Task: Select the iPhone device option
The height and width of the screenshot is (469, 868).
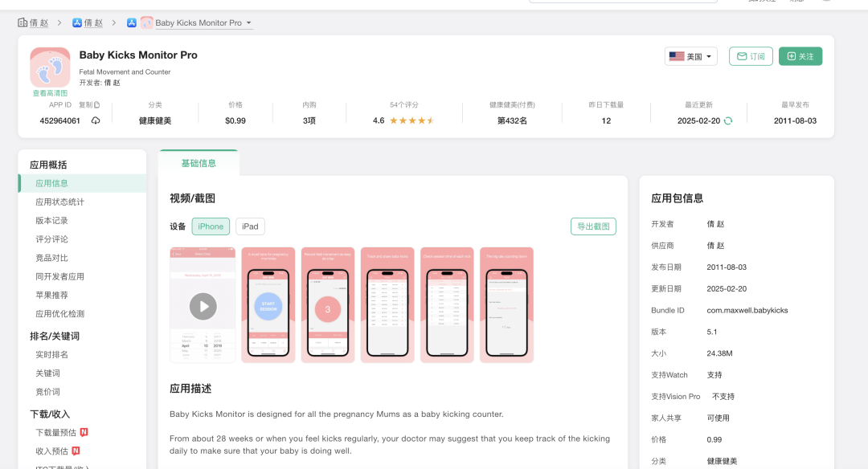Action: pyautogui.click(x=211, y=226)
